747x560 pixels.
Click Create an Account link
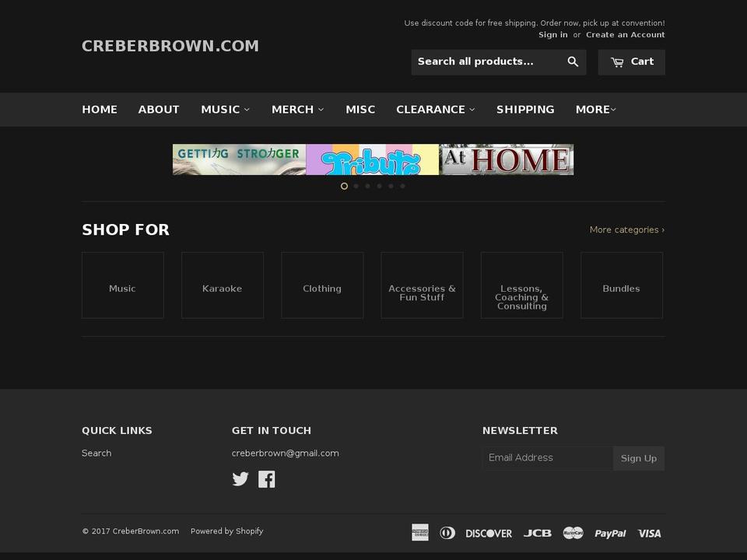625,35
